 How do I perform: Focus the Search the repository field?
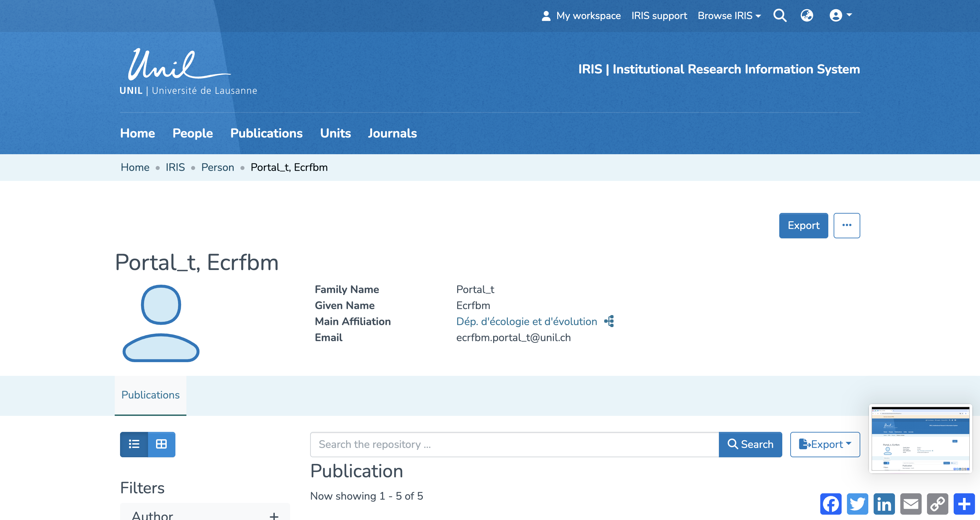pyautogui.click(x=514, y=444)
